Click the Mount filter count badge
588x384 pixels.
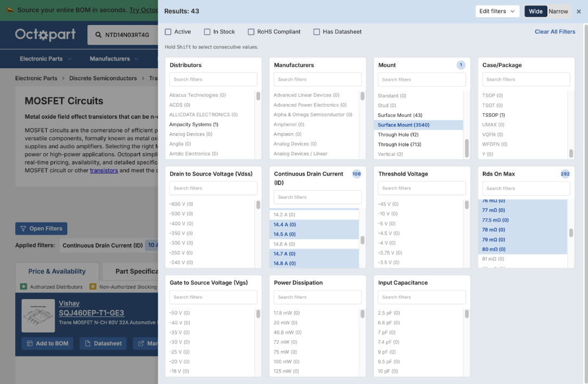[461, 65]
